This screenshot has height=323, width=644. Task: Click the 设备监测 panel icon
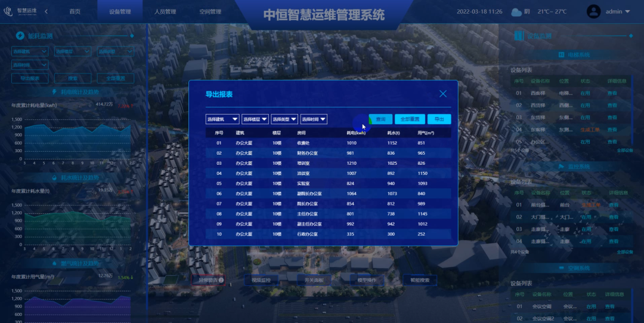coord(519,36)
